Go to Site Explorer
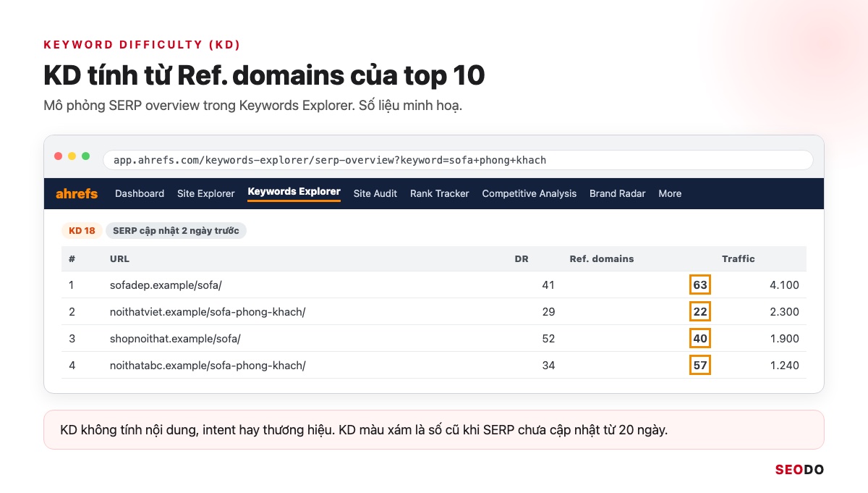Image resolution: width=868 pixels, height=493 pixels. [x=206, y=193]
